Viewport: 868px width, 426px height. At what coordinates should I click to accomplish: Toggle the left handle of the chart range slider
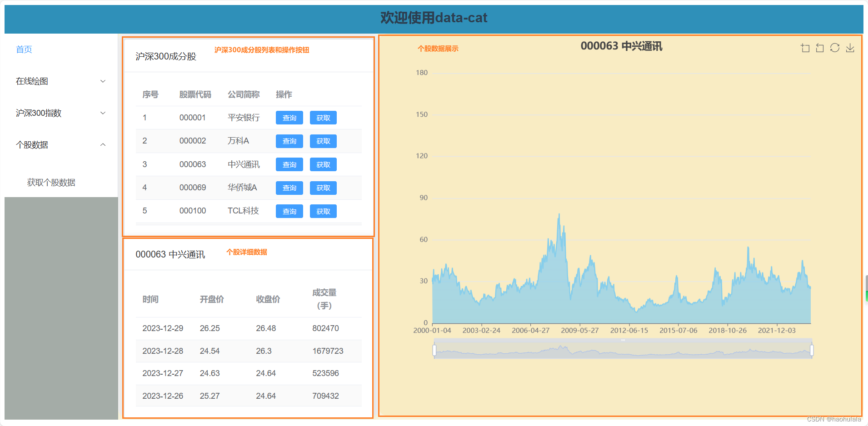tap(435, 349)
